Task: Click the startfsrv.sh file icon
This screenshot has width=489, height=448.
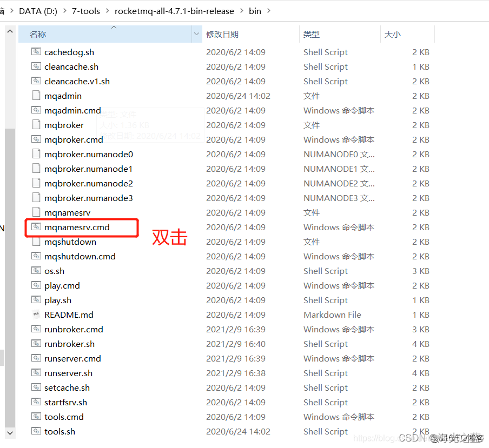Action: [x=36, y=402]
